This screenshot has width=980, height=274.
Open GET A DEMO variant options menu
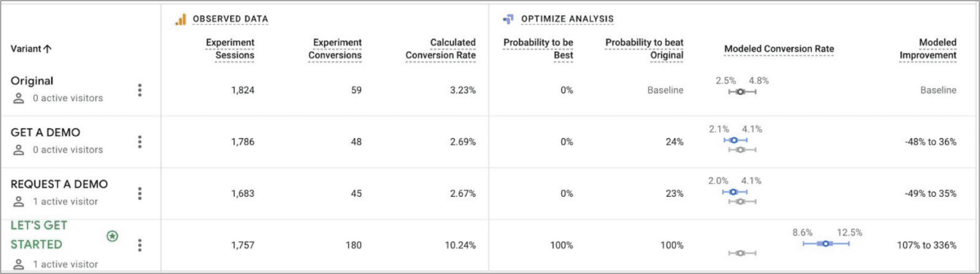(140, 142)
